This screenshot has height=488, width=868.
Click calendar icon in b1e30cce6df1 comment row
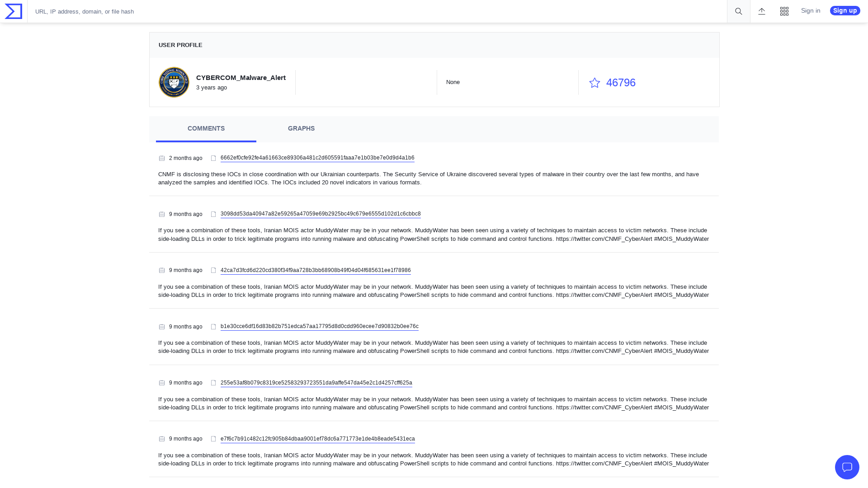(162, 327)
